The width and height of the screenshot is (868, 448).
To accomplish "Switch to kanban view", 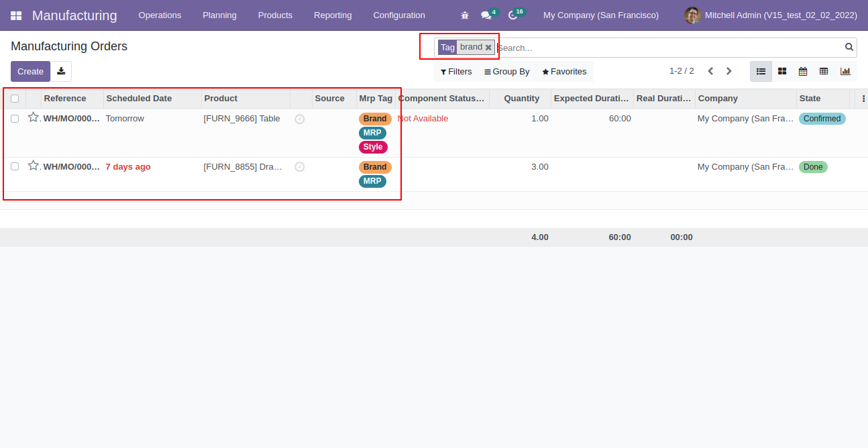I will click(782, 71).
